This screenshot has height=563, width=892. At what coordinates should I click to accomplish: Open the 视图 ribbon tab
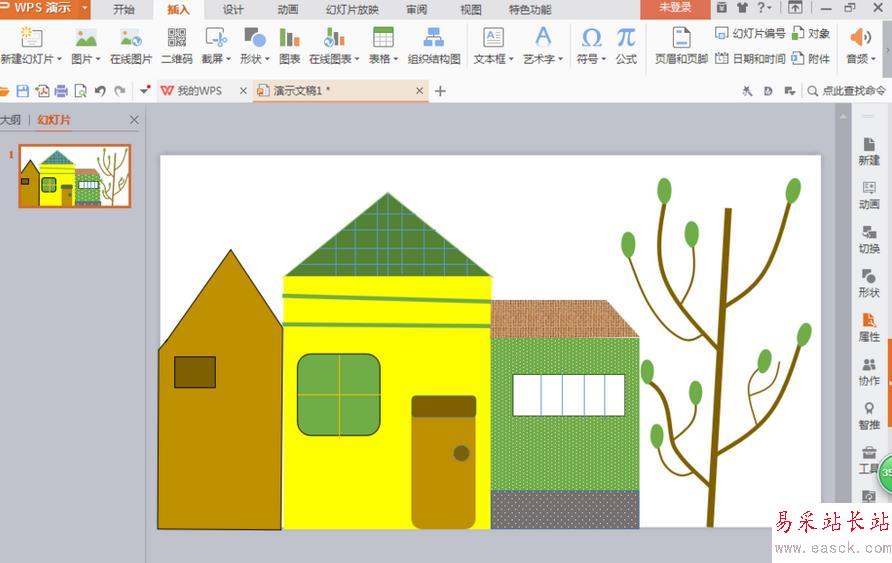(x=470, y=10)
